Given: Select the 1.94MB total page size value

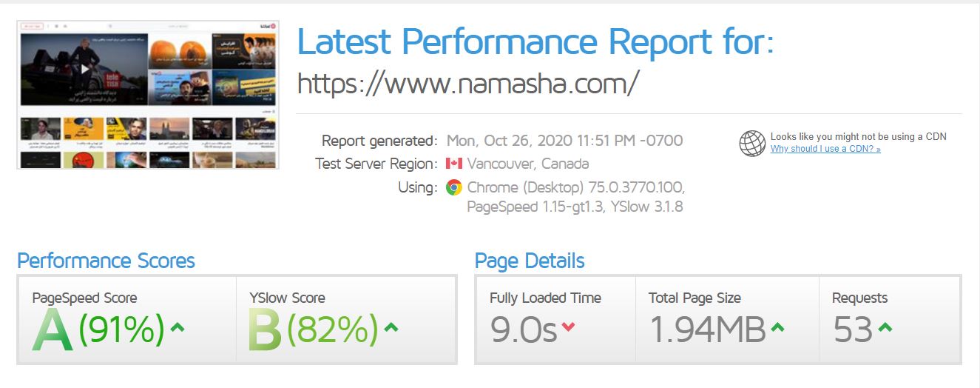Looking at the screenshot, I should click(x=707, y=330).
